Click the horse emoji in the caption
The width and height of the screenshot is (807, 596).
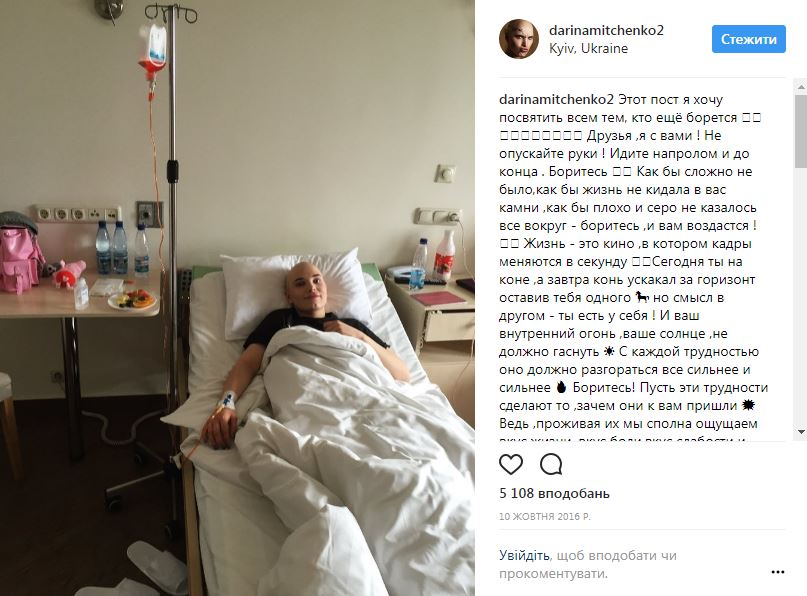(642, 297)
